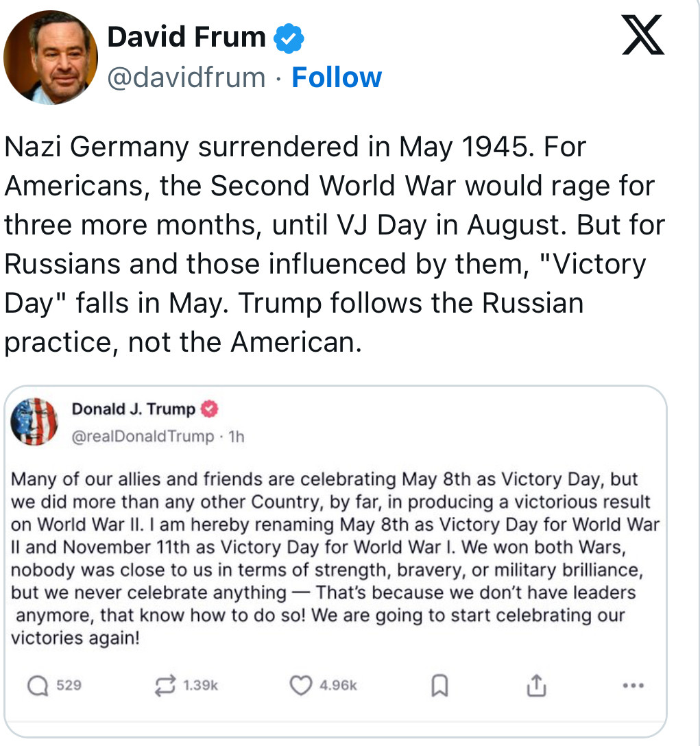
Task: Open the X logo link
Action: point(643,35)
